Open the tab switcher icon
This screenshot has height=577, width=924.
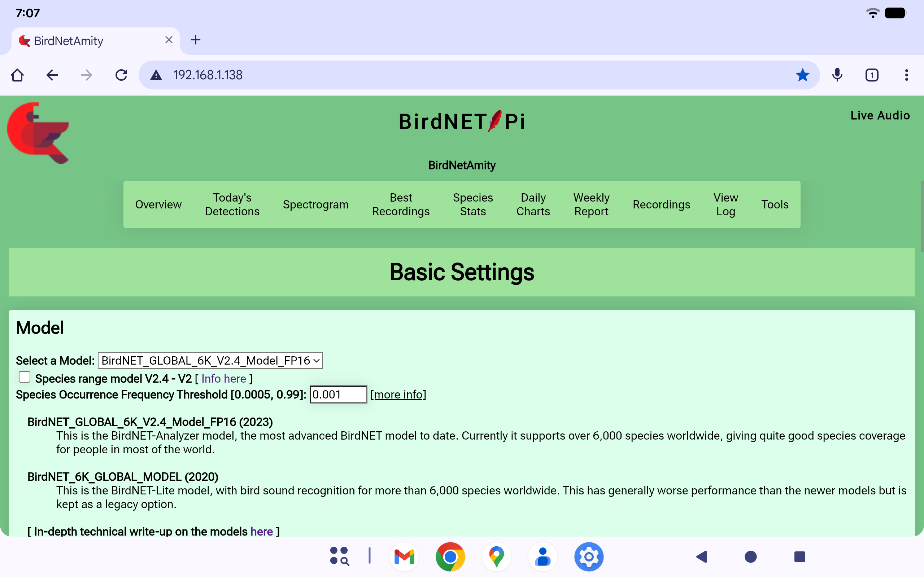click(872, 75)
